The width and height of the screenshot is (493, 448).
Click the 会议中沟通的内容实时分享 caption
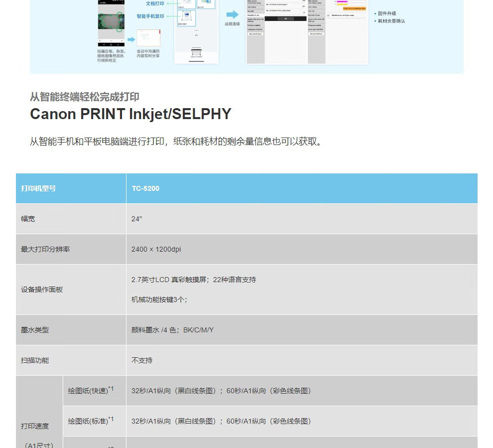tap(148, 53)
